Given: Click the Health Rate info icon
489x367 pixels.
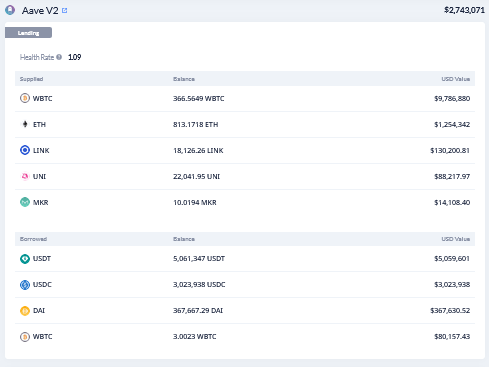Looking at the screenshot, I should 59,57.
